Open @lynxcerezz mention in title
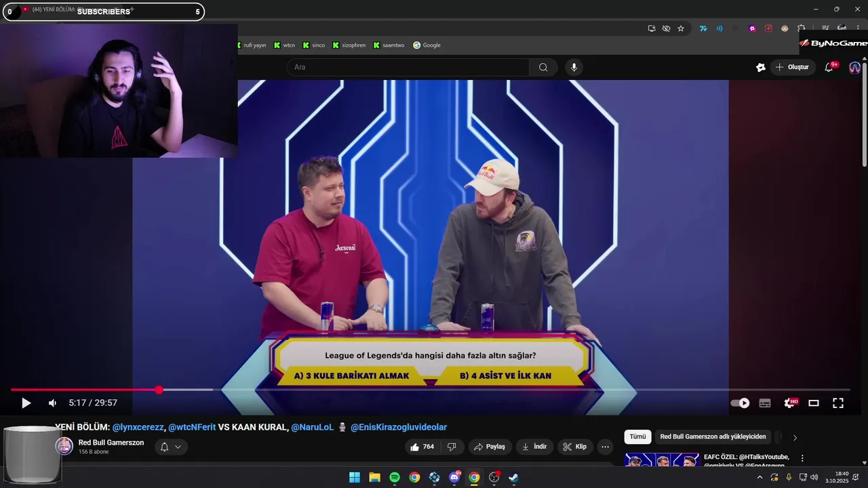 coord(138,427)
